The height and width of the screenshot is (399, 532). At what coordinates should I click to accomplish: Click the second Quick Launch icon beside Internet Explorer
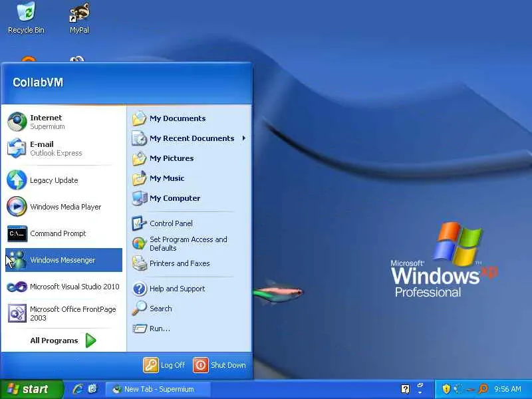click(92, 389)
